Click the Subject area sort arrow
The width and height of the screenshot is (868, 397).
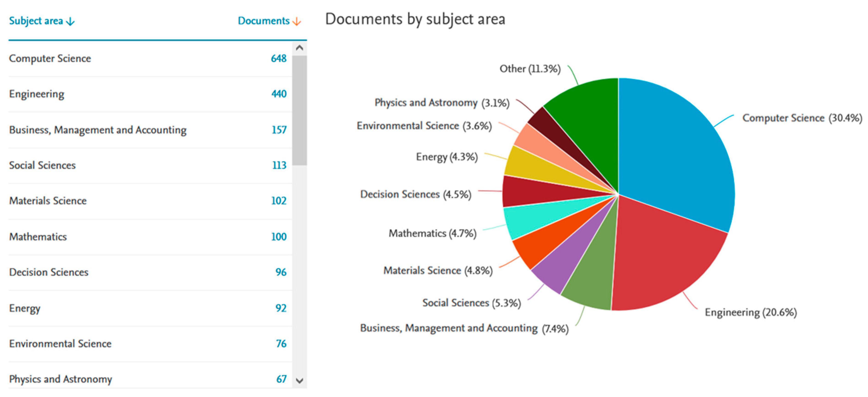click(x=71, y=22)
